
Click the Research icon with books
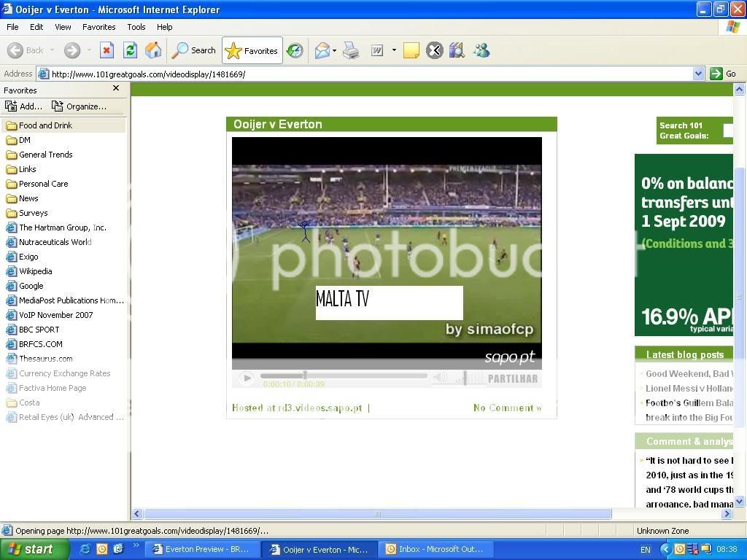click(457, 50)
